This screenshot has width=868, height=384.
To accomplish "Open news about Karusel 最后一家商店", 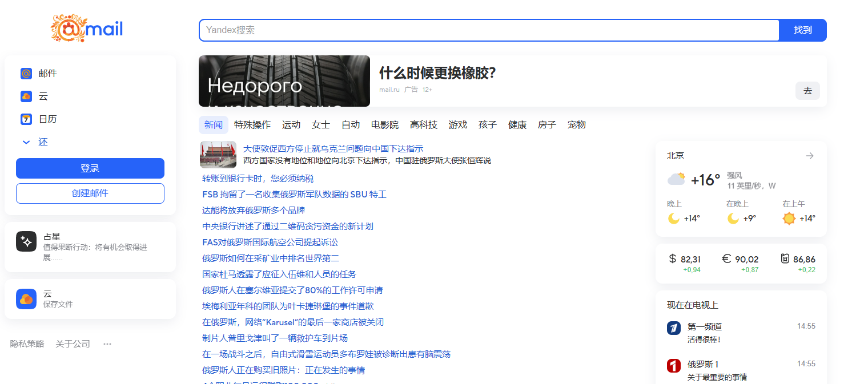I will pos(293,322).
